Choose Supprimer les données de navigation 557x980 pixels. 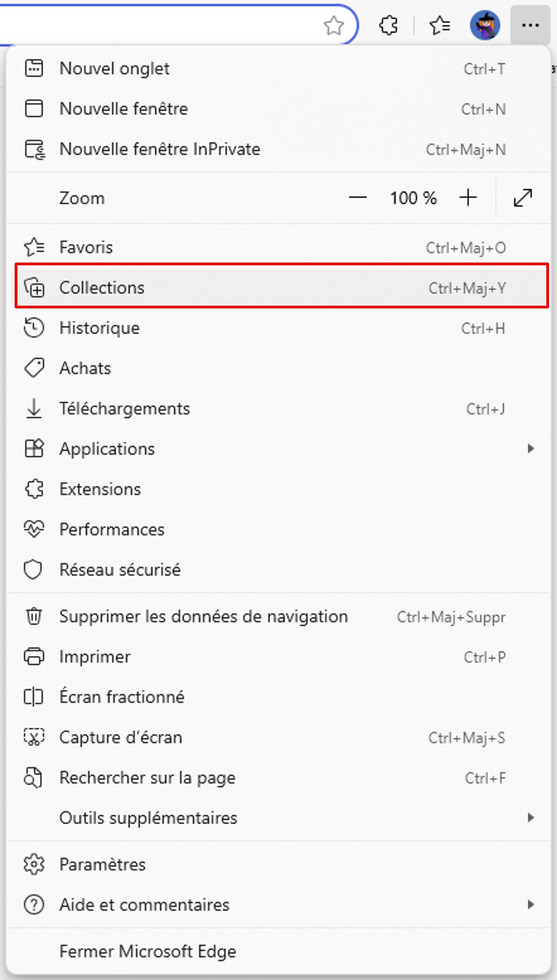pos(204,617)
